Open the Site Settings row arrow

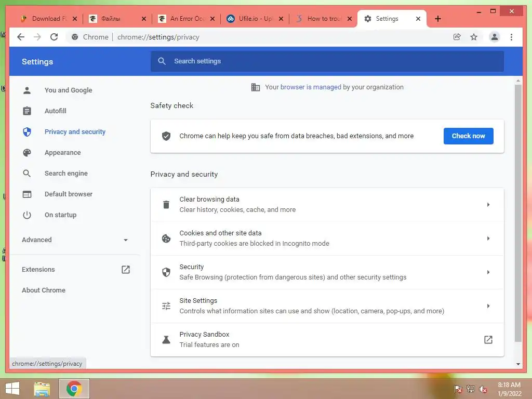click(x=488, y=306)
